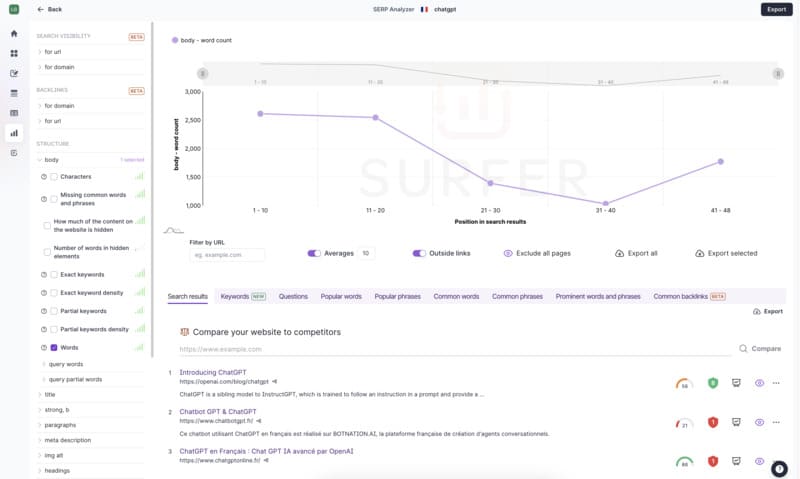Check the Exact keywords checkbox
This screenshot has width=800, height=479.
[x=54, y=275]
